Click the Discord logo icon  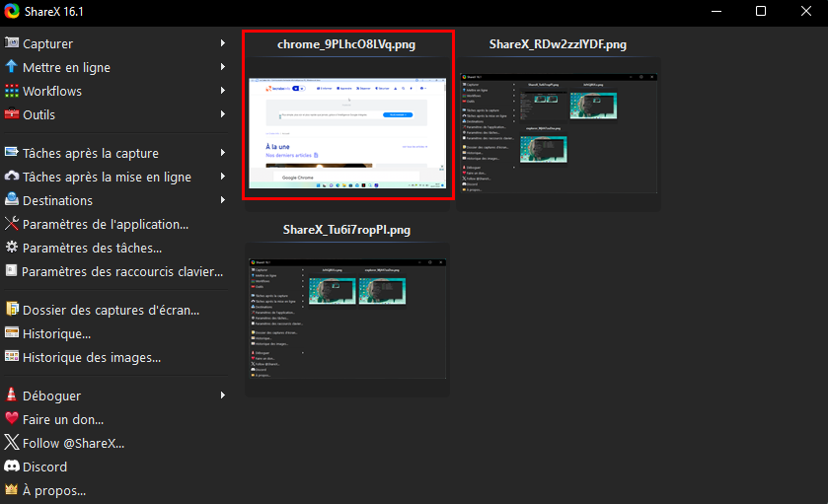click(x=12, y=466)
